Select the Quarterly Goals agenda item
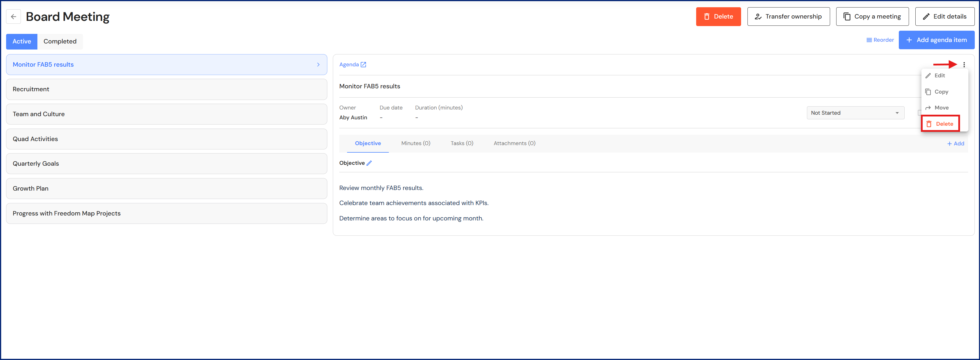The width and height of the screenshot is (980, 360). 166,164
